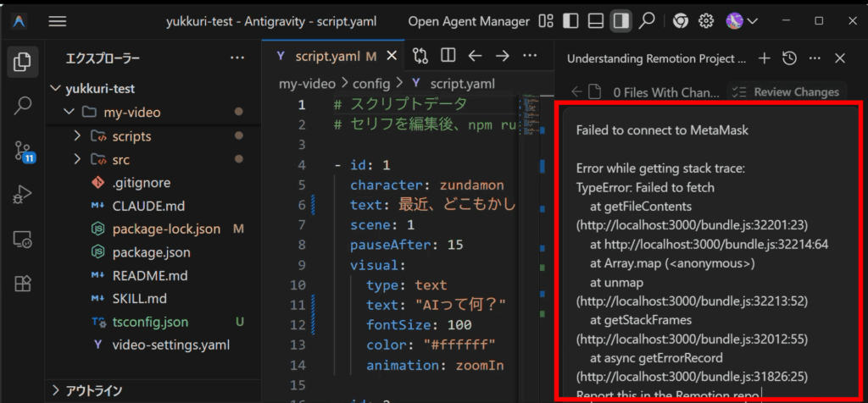Image resolution: width=868 pixels, height=403 pixels.
Task: Toggle the bottom panel visibility
Action: pos(596,20)
